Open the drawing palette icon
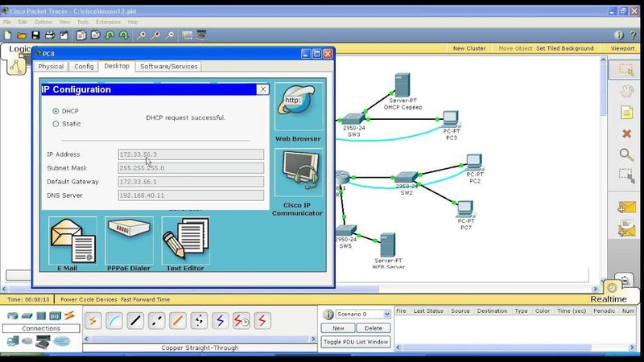644x362 pixels. tap(187, 35)
